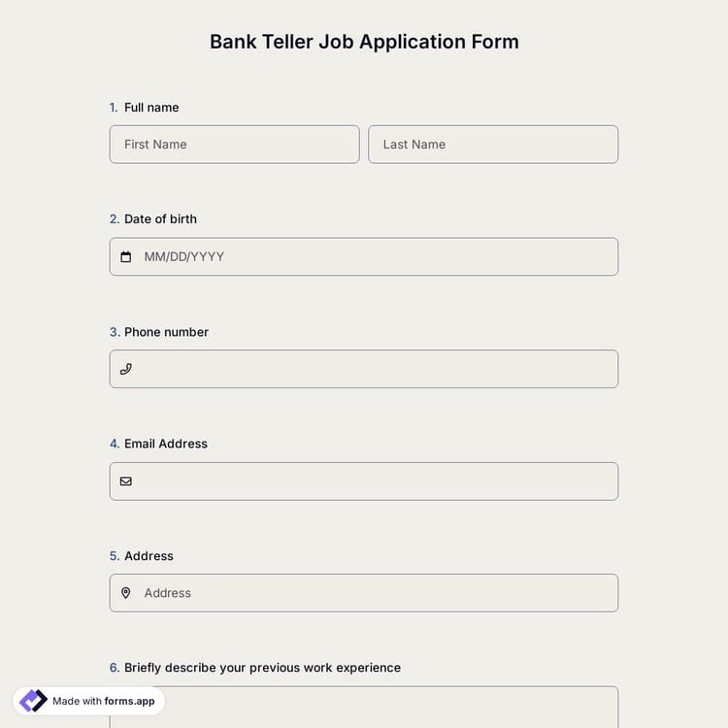Click the envelope icon in email field
The image size is (728, 728).
pyautogui.click(x=126, y=481)
